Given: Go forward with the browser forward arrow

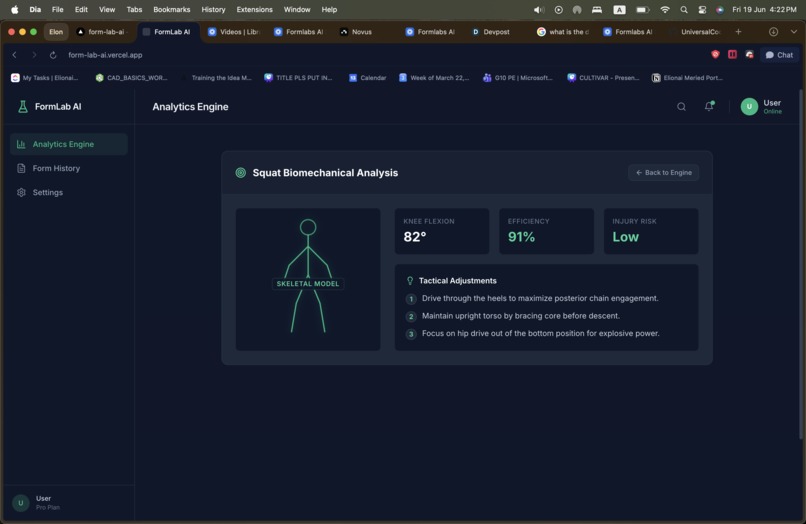Looking at the screenshot, I should 34,55.
